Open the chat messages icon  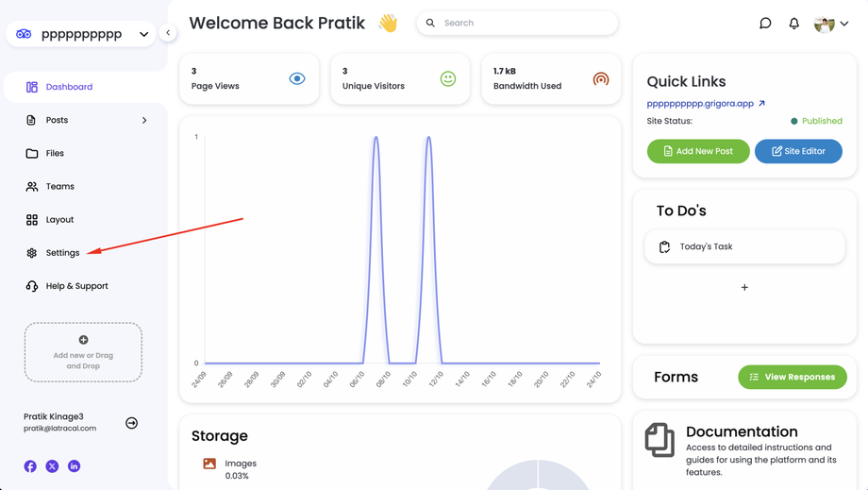click(x=765, y=23)
